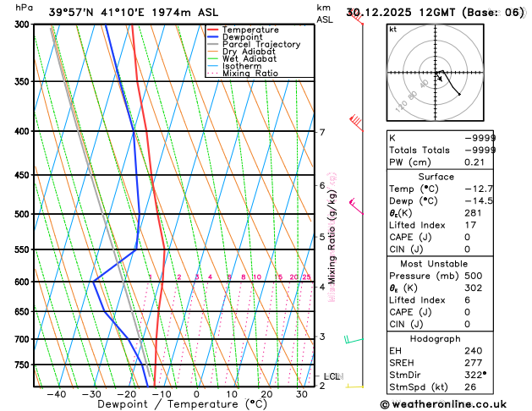Click the yellow wind barb at chart bottom
Image resolution: width=532 pixels, height=411 pixels.
coord(354,386)
